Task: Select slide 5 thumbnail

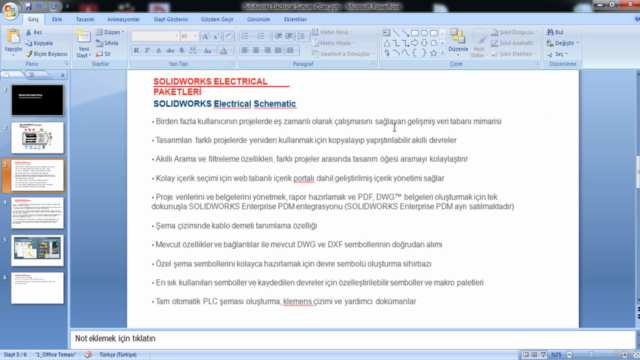Action: tap(37, 250)
